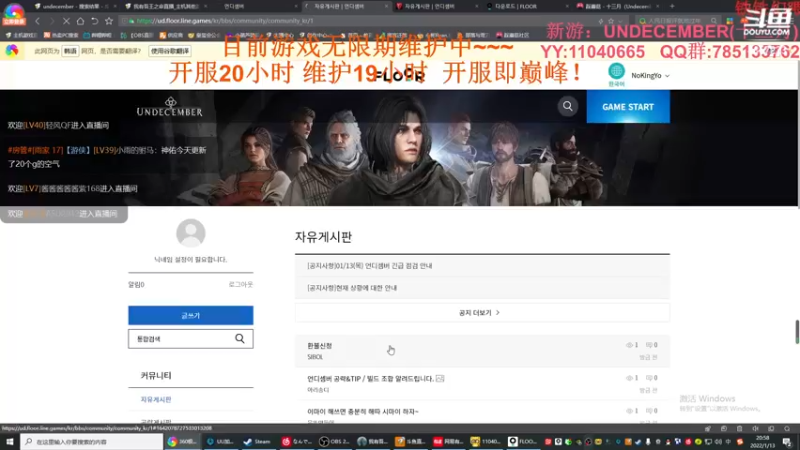Switch to the 十三月 (Undecember) tab

[x=617, y=6]
